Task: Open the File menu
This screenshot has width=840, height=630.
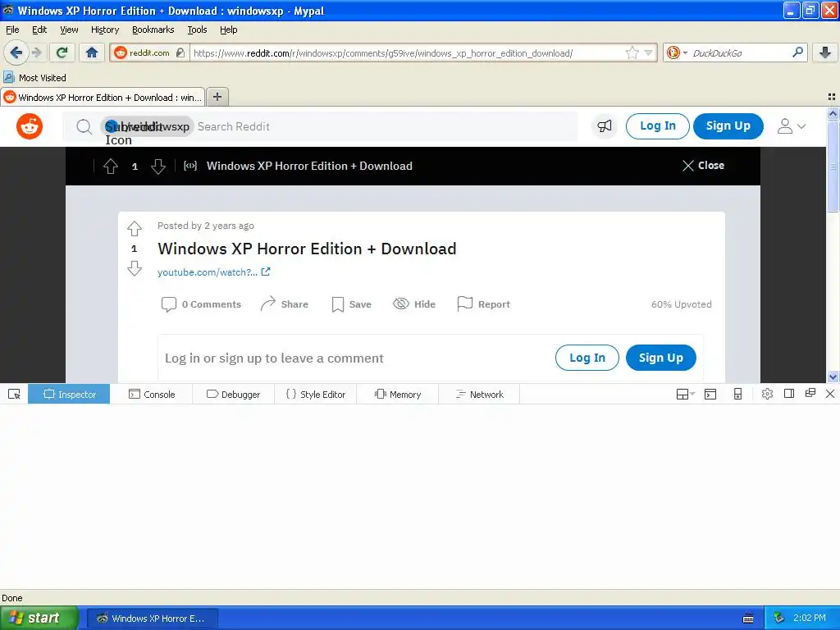Action: (x=12, y=30)
